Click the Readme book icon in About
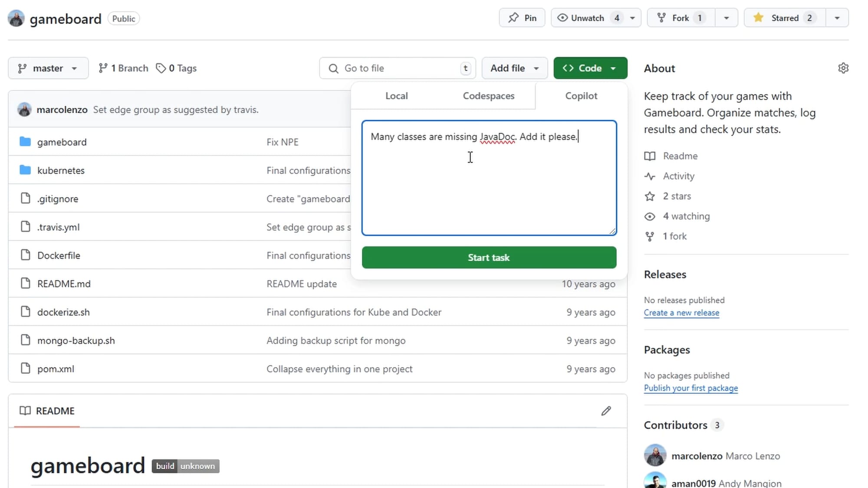Screen dimensions: 868x488 click(x=650, y=156)
